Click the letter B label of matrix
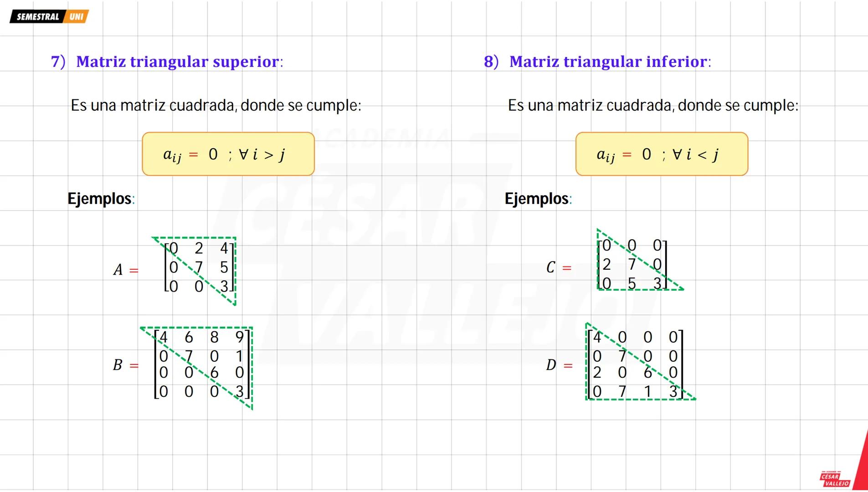The width and height of the screenshot is (868, 492). 118,365
